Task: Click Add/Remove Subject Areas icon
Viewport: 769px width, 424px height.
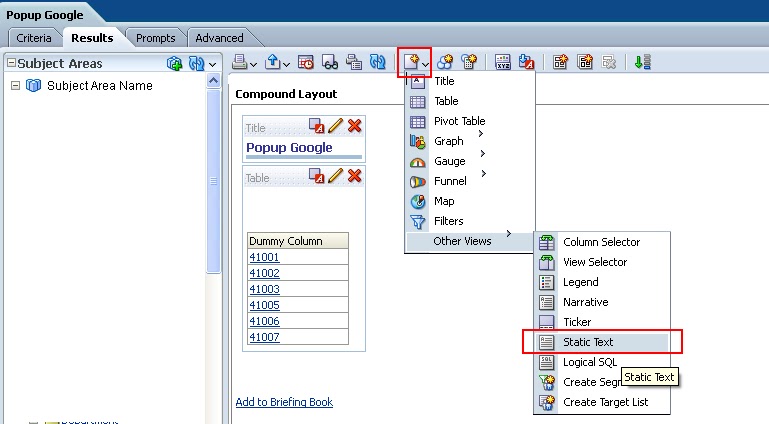Action: pyautogui.click(x=174, y=64)
